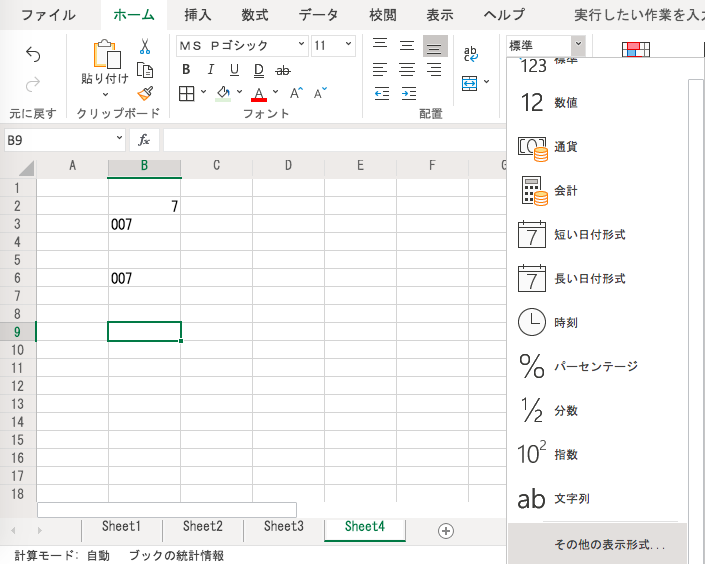Viewport: 705px width, 564px height.
Task: Expand the font size dropdown
Action: tap(348, 45)
